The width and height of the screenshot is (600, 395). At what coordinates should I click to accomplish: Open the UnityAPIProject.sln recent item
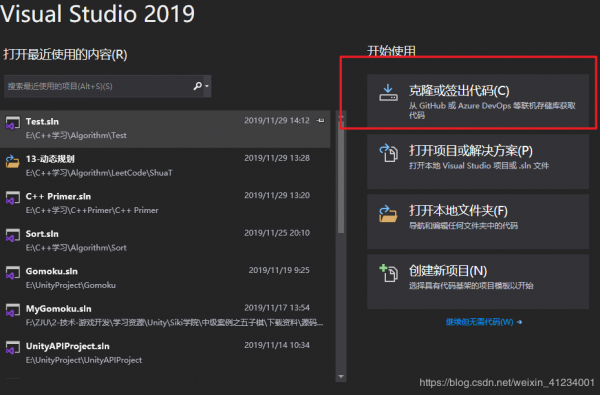point(165,353)
